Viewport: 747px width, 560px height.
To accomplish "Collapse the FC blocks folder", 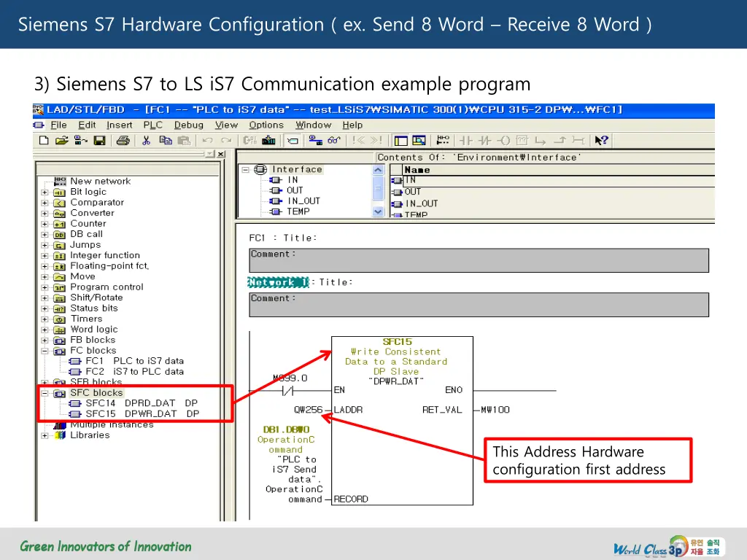I will (x=44, y=351).
